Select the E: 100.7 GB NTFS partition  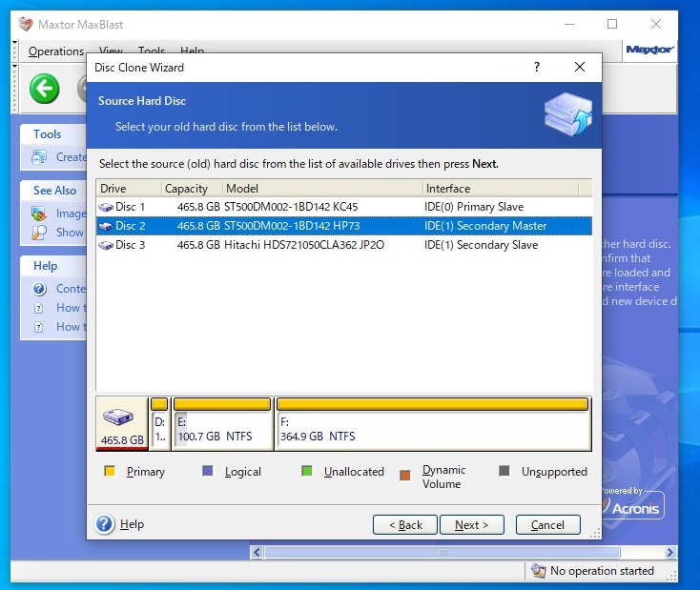tap(222, 424)
